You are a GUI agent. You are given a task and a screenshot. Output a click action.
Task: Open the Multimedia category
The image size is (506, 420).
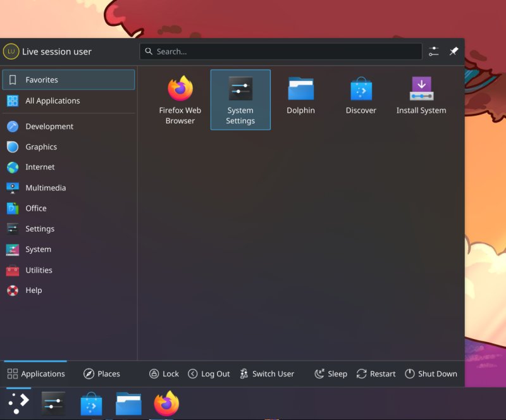click(47, 187)
